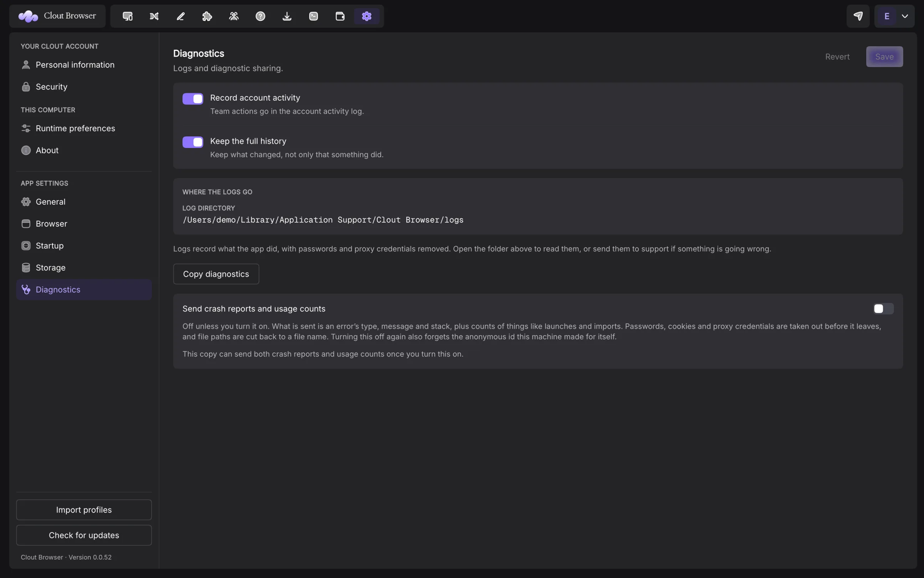The image size is (924, 578).
Task: Open the team members icon in the top toolbar
Action: (x=234, y=16)
